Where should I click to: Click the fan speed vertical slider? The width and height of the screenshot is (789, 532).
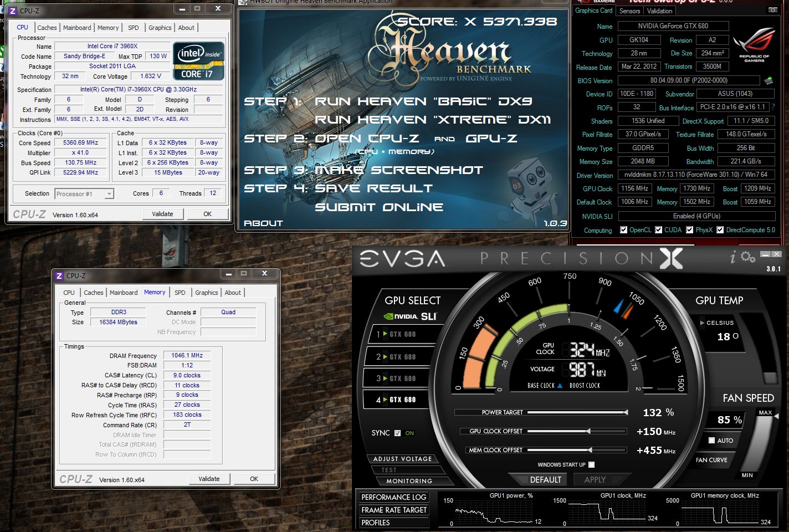(x=765, y=443)
